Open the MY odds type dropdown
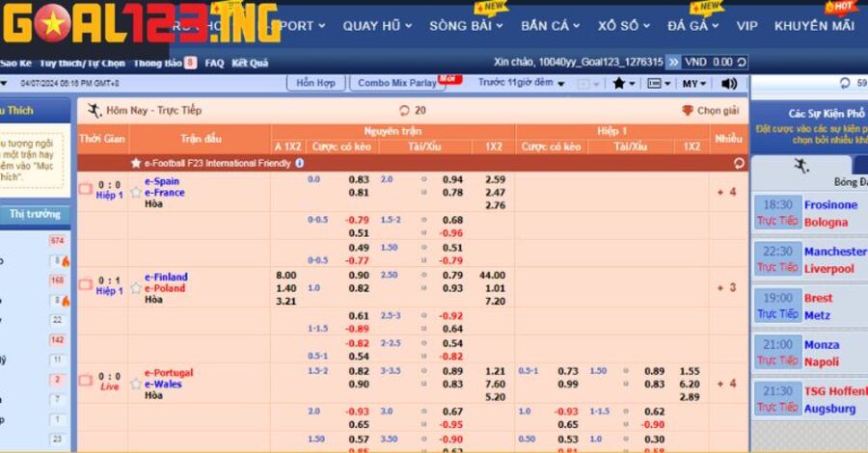 tap(694, 84)
